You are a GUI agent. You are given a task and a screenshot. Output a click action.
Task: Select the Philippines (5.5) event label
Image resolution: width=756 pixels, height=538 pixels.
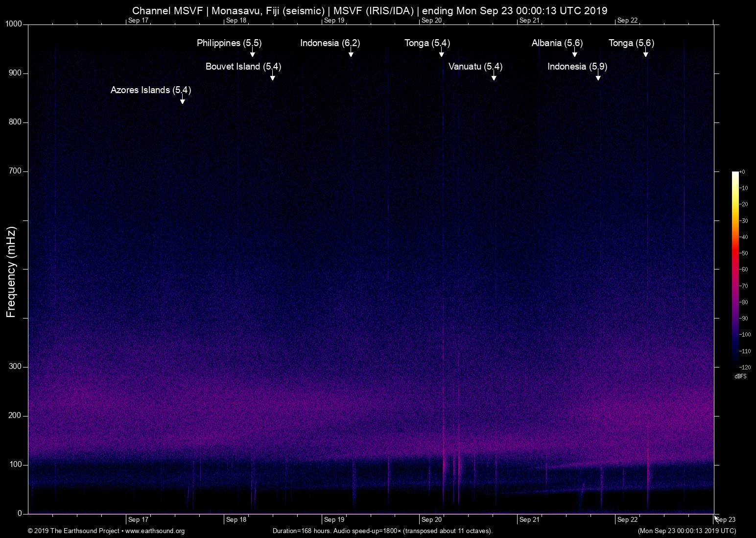point(229,43)
